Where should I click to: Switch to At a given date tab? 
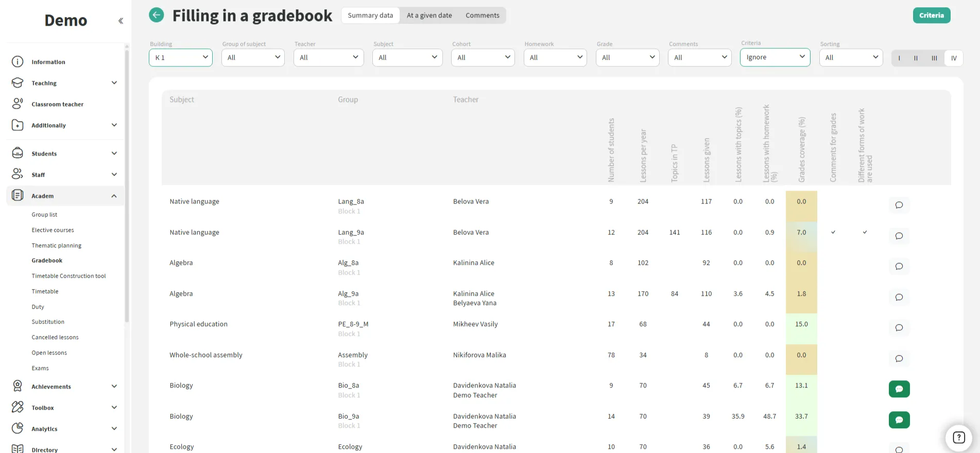tap(429, 15)
